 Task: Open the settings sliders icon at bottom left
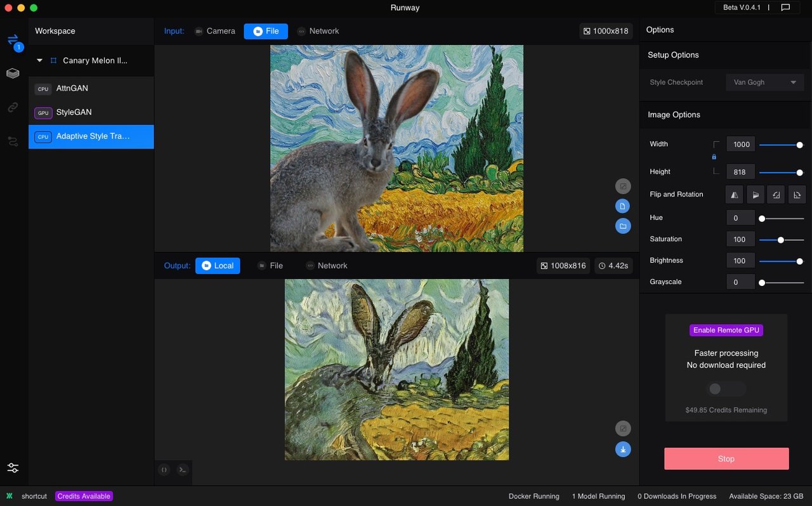tap(13, 468)
